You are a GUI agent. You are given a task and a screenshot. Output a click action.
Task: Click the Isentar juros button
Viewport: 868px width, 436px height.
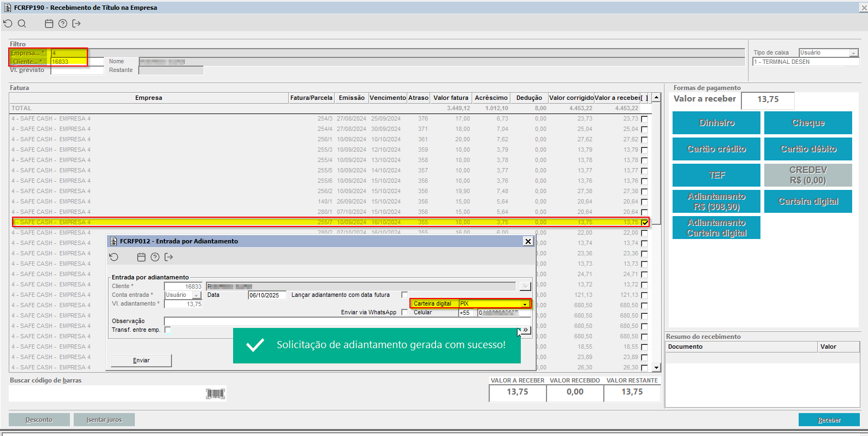(104, 420)
